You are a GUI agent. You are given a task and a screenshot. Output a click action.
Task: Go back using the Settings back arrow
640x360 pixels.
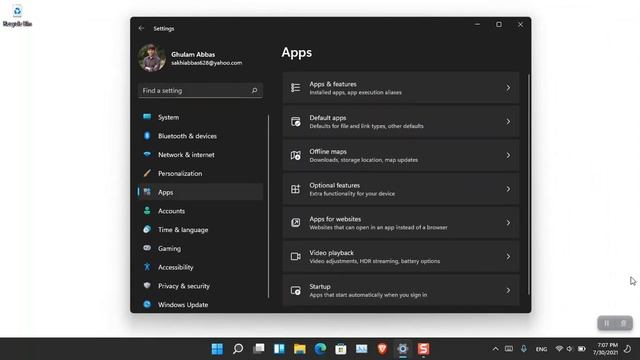[141, 28]
